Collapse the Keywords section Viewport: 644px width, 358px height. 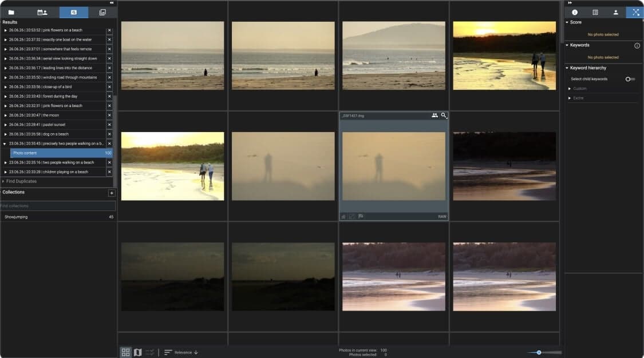tap(567, 45)
